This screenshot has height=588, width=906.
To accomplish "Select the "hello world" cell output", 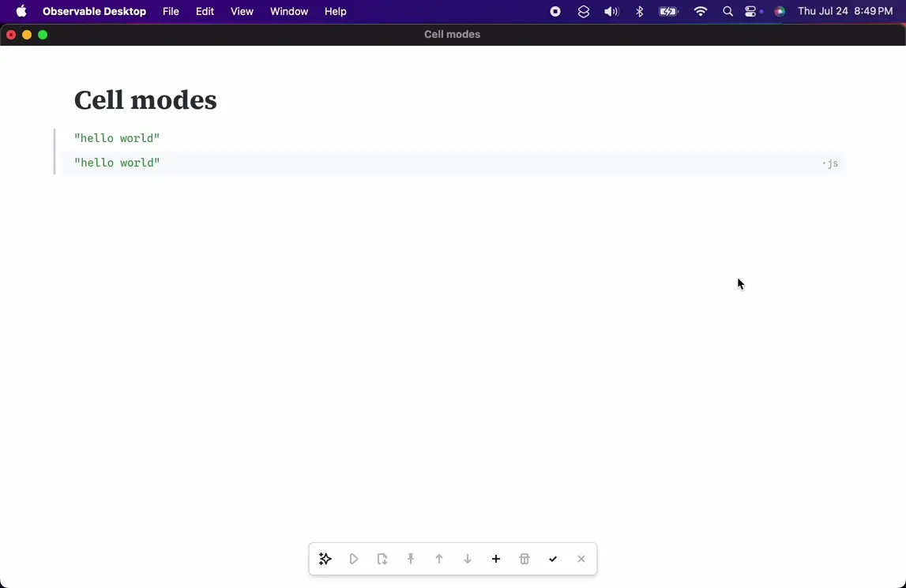I will [x=117, y=138].
